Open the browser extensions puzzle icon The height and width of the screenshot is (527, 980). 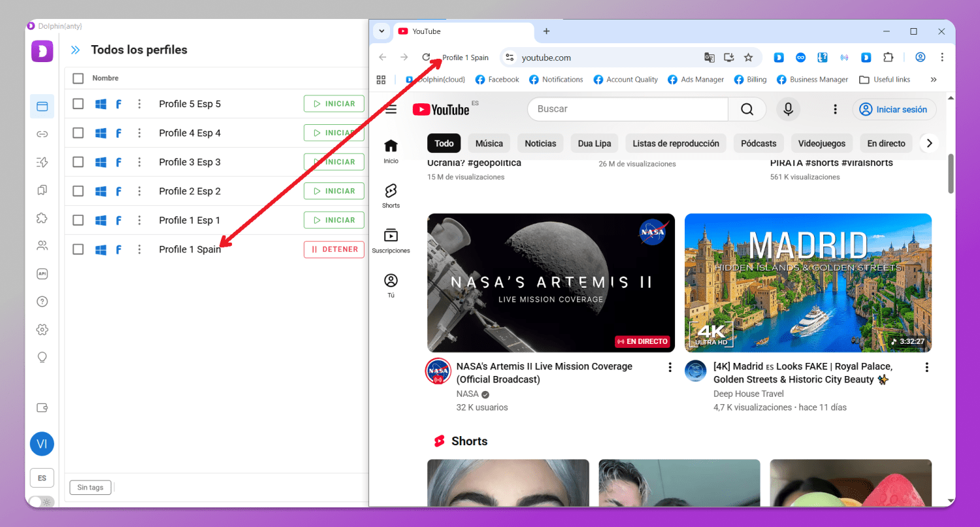pos(888,58)
